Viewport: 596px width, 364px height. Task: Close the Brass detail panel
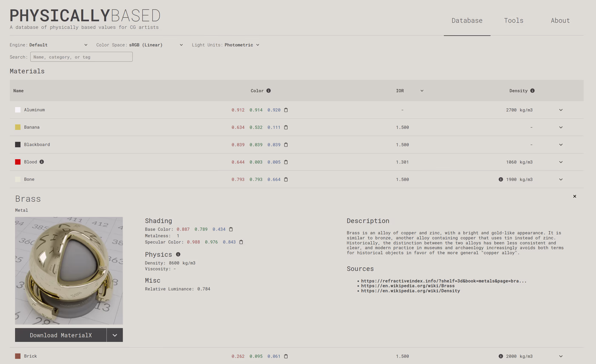pos(575,196)
